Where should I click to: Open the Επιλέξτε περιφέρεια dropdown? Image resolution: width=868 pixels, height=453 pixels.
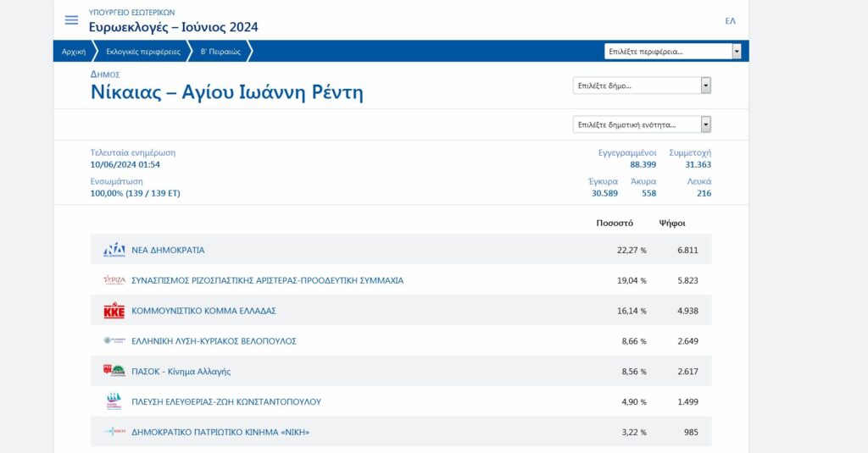point(672,52)
